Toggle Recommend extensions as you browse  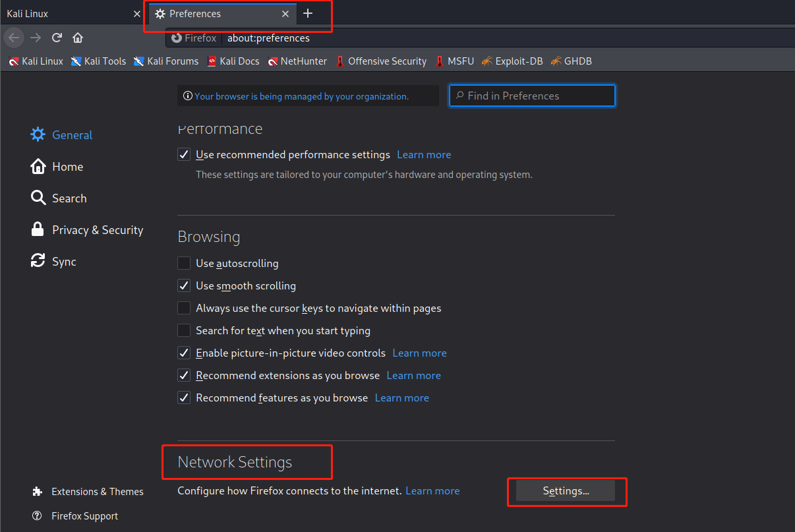click(184, 376)
